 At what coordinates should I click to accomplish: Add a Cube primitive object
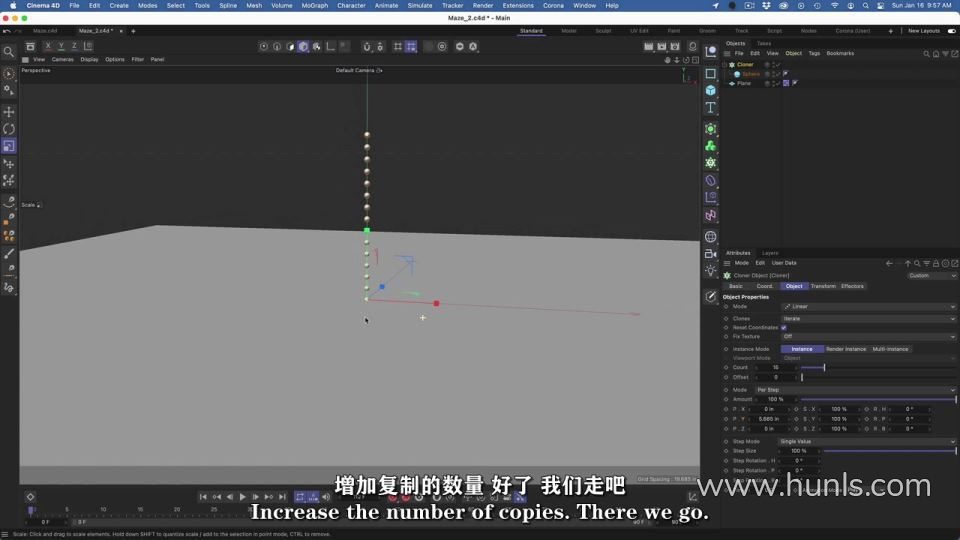tap(710, 90)
